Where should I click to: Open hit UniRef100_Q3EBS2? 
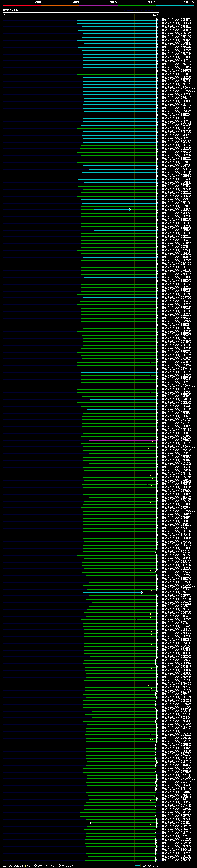176,210
